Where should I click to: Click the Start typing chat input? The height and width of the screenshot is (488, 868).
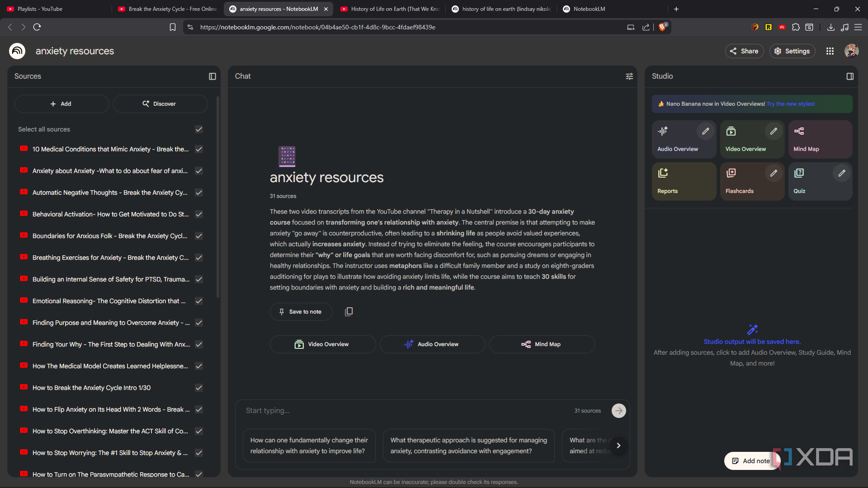coord(407,411)
